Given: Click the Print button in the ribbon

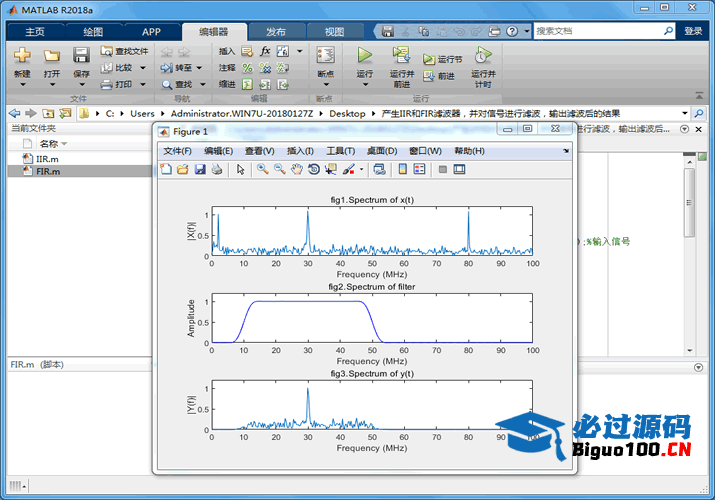Looking at the screenshot, I should click(117, 84).
